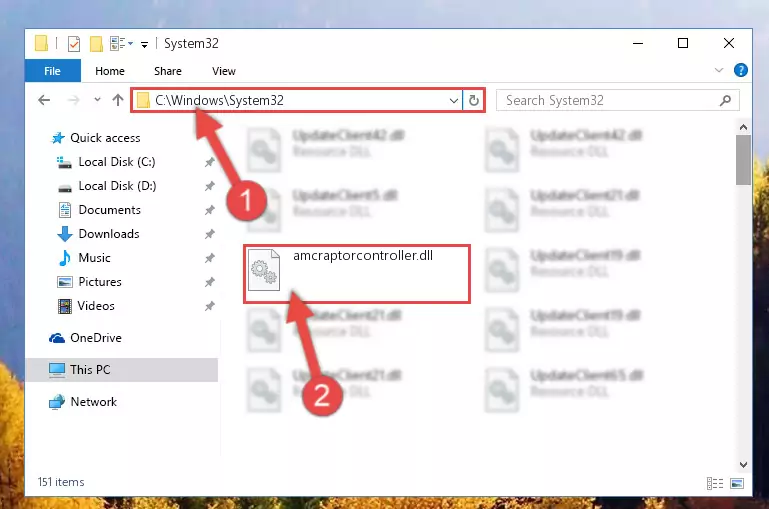
Task: Click pin icon next to Videos
Action: pos(209,306)
